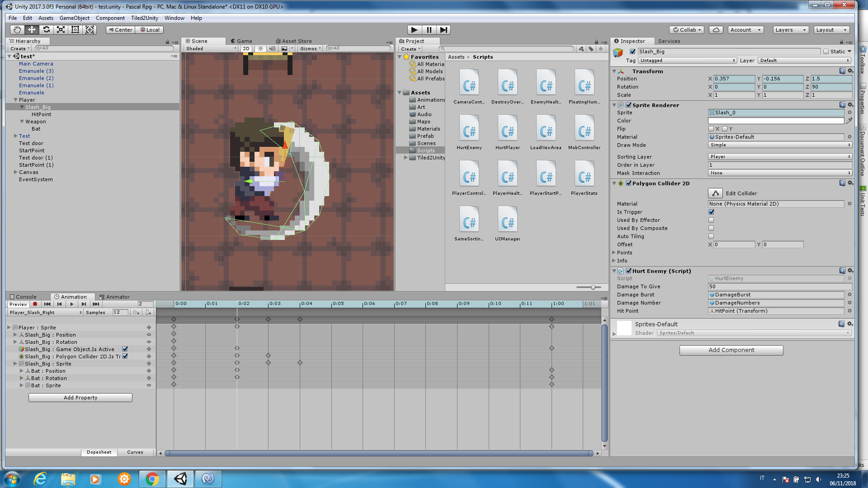This screenshot has height=488, width=868.
Task: Click the Sprite Renderer Color swatch
Action: coord(776,121)
